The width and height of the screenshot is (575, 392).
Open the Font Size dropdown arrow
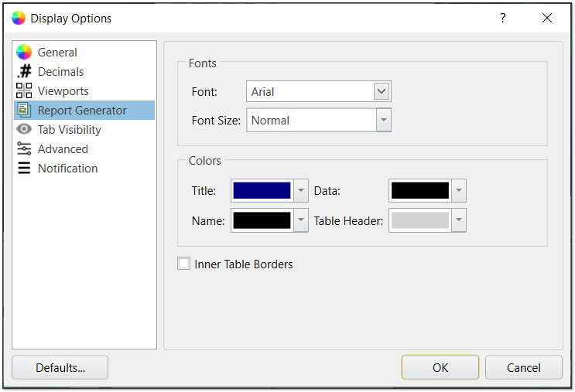pyautogui.click(x=384, y=120)
